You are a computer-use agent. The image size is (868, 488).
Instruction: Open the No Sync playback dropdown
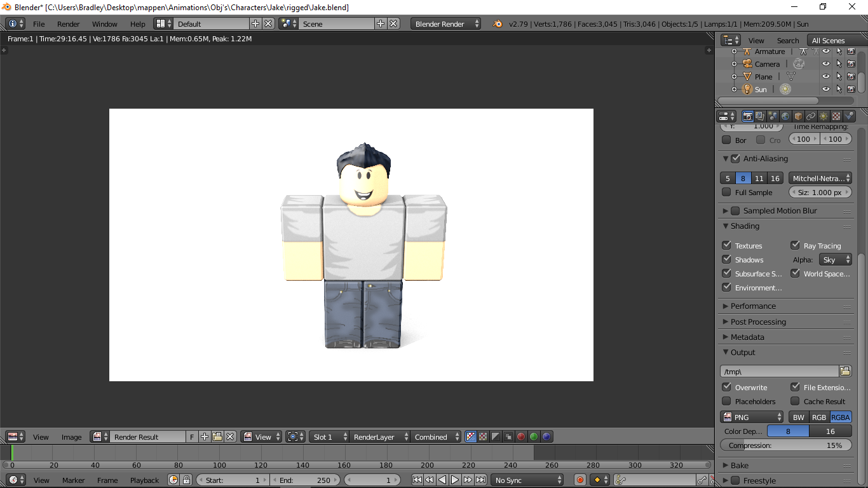(x=527, y=480)
